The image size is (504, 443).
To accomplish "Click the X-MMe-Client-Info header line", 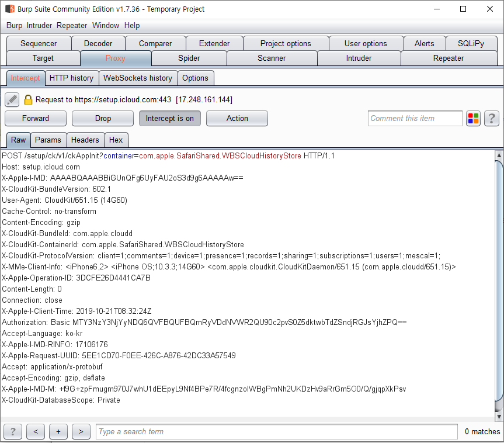I will coord(229,267).
